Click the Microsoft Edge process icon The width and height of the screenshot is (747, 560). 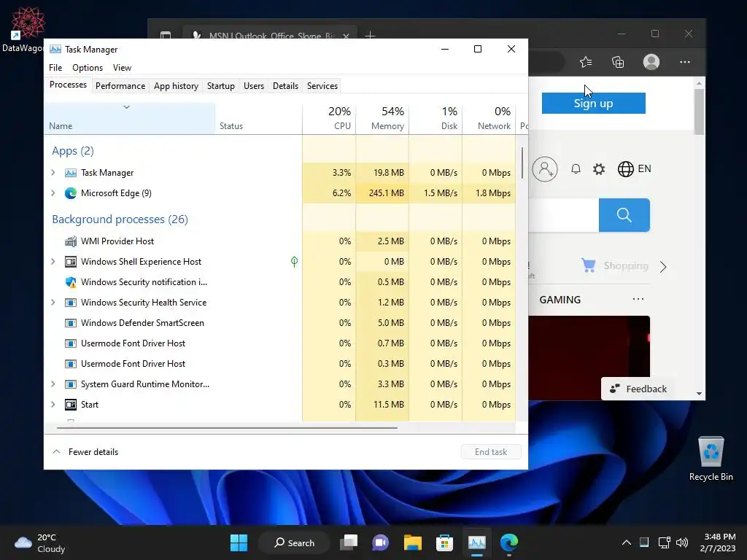(x=71, y=192)
